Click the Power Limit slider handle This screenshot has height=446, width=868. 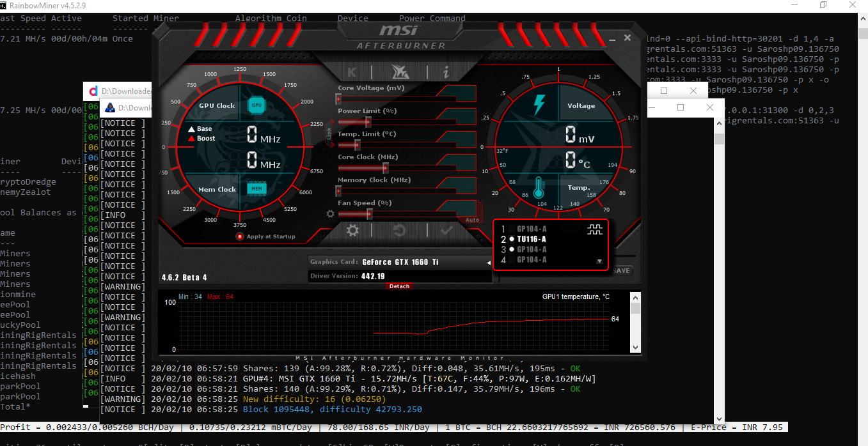pyautogui.click(x=368, y=121)
